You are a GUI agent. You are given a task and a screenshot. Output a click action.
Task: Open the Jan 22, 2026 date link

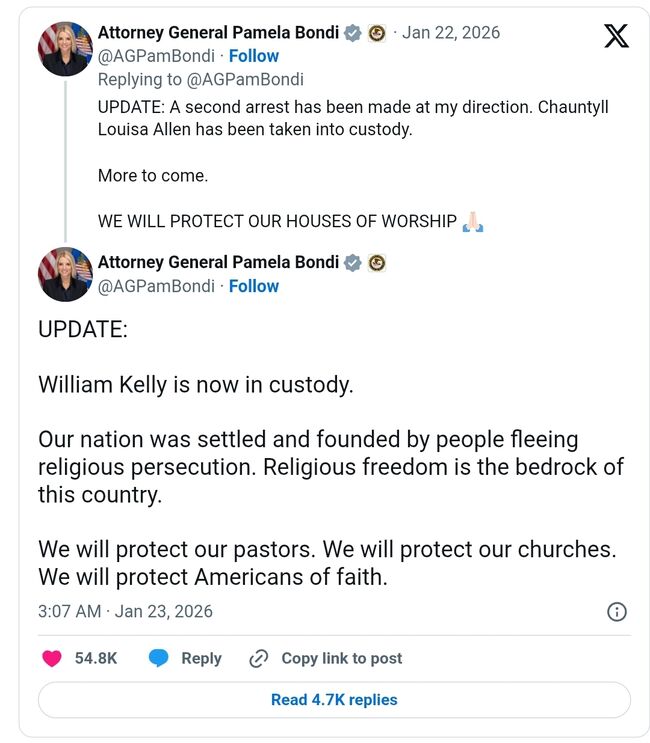point(451,33)
